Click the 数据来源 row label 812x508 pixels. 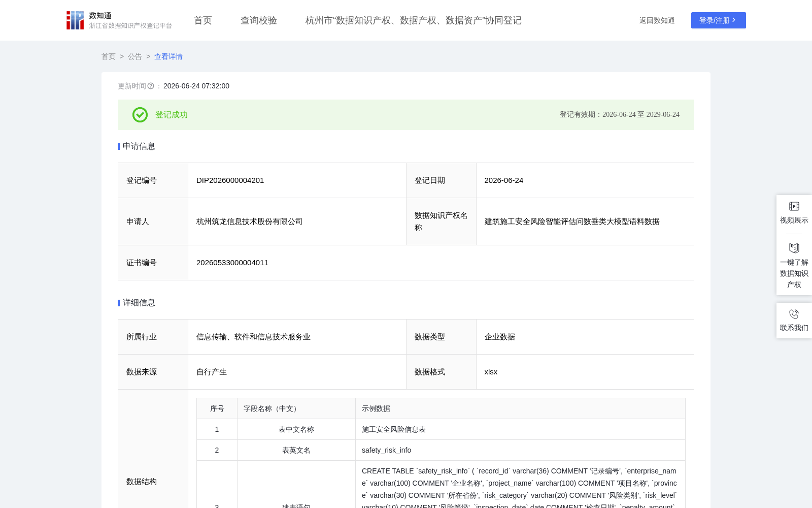pos(142,372)
